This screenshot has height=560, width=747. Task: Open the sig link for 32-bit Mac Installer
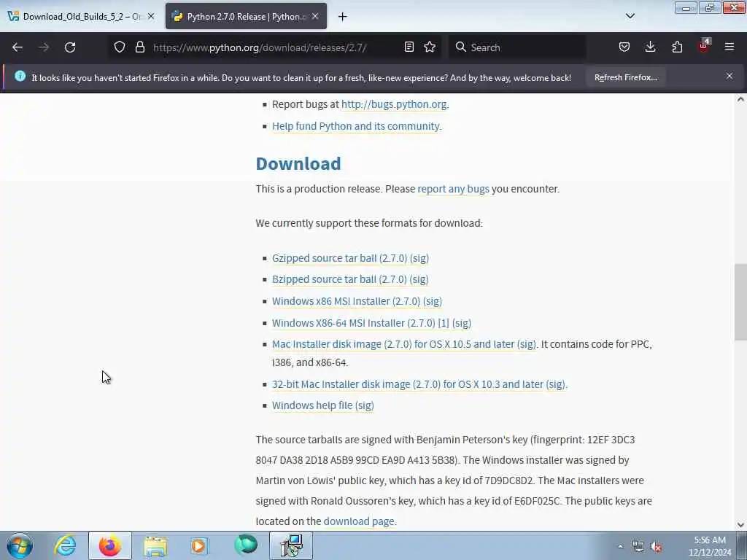click(x=555, y=384)
